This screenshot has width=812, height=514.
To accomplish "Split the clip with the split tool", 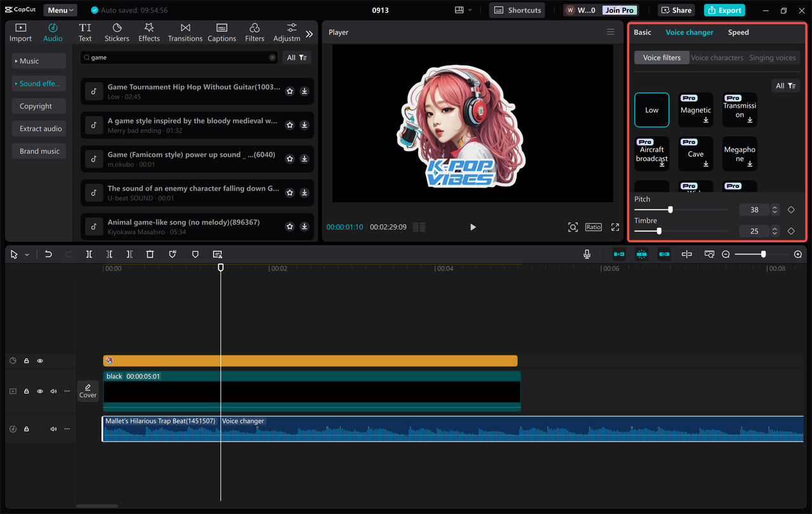I will click(x=89, y=254).
